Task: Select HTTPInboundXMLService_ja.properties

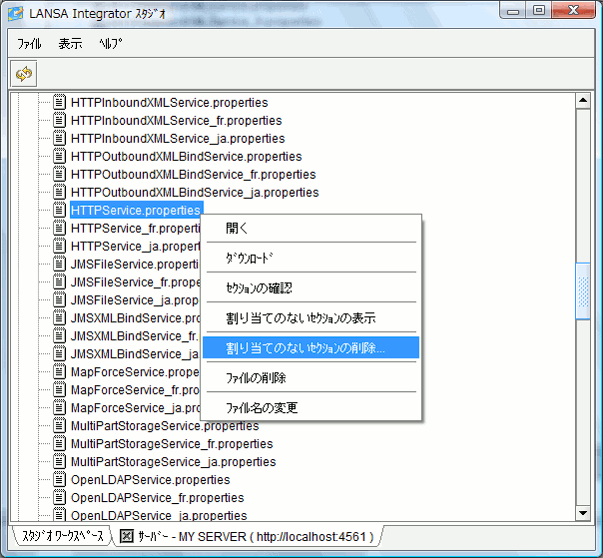Action: pos(178,138)
